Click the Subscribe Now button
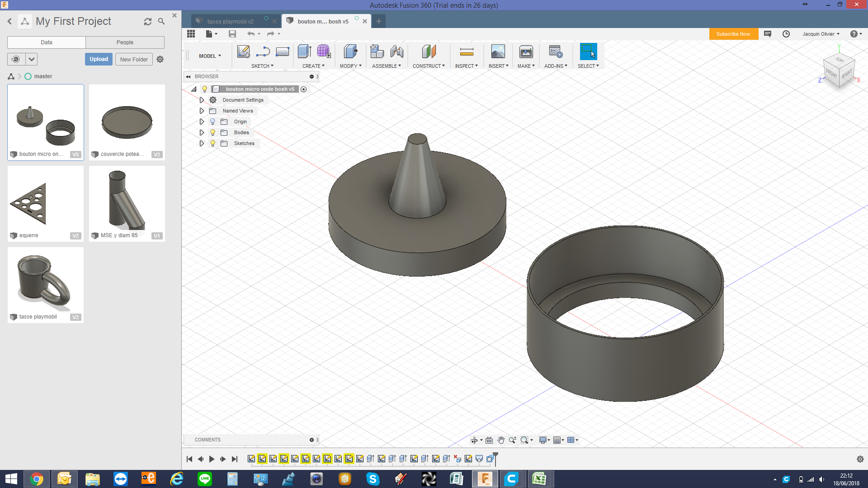 point(733,34)
